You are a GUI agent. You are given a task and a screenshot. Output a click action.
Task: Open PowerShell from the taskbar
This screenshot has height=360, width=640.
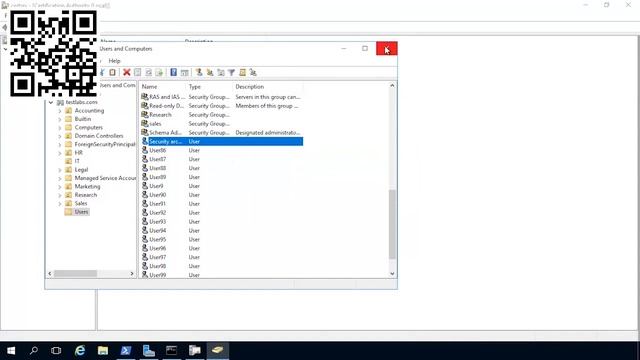click(126, 351)
